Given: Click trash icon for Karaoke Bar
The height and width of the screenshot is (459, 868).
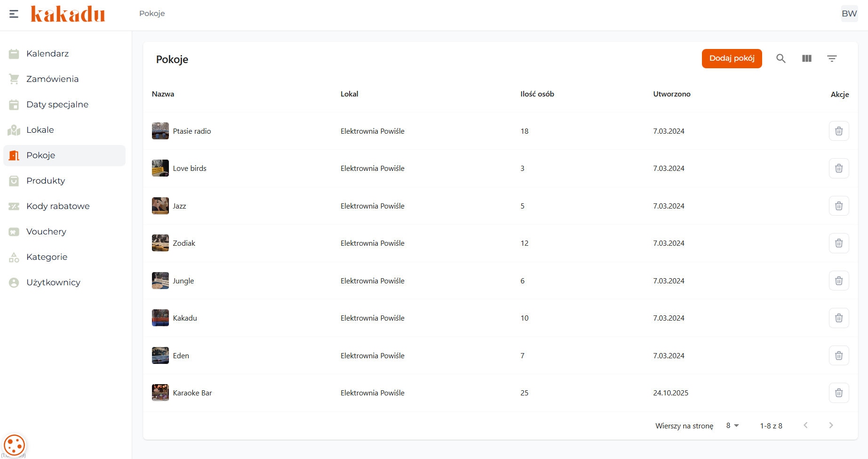Looking at the screenshot, I should pos(838,393).
